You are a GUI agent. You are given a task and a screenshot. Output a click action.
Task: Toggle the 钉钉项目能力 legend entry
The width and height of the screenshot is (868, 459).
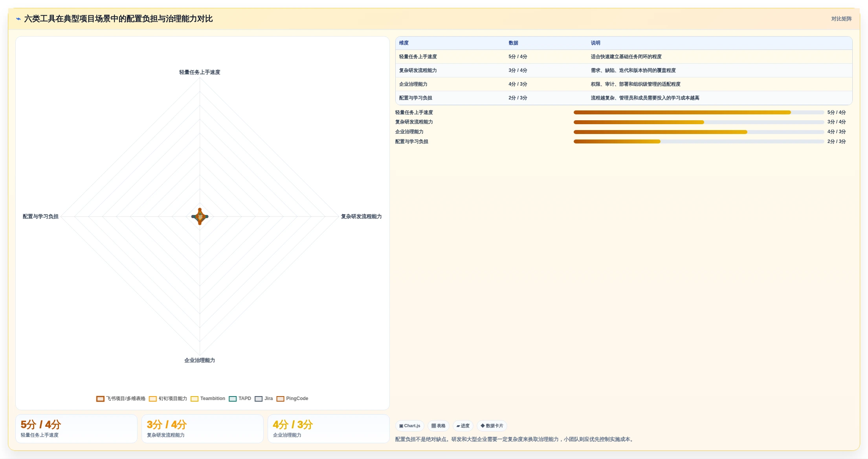pyautogui.click(x=168, y=398)
